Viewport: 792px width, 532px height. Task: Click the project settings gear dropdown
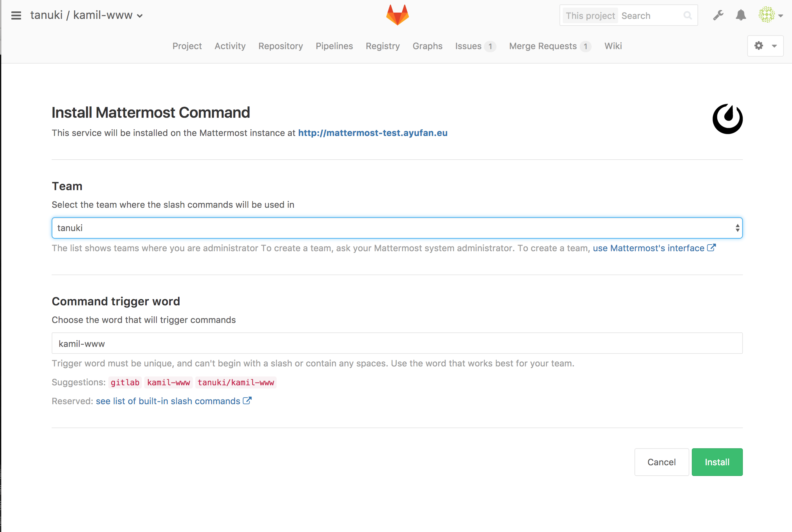click(x=765, y=46)
